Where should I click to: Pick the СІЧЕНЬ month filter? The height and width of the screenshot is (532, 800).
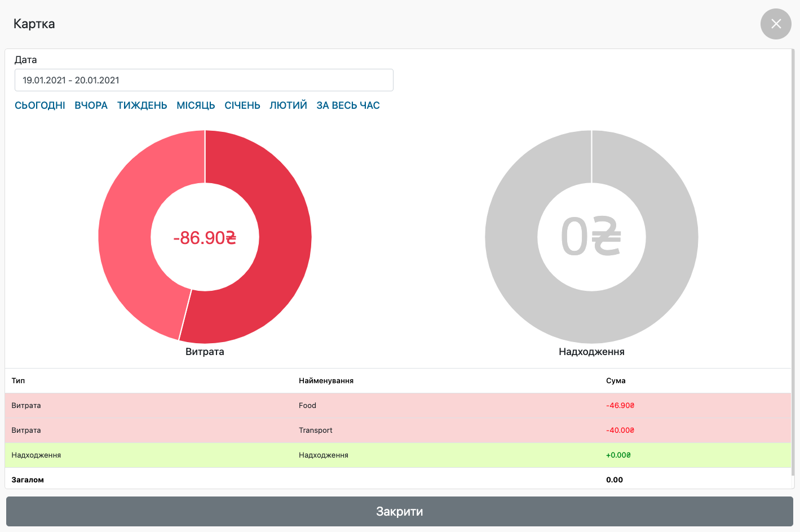(x=242, y=105)
